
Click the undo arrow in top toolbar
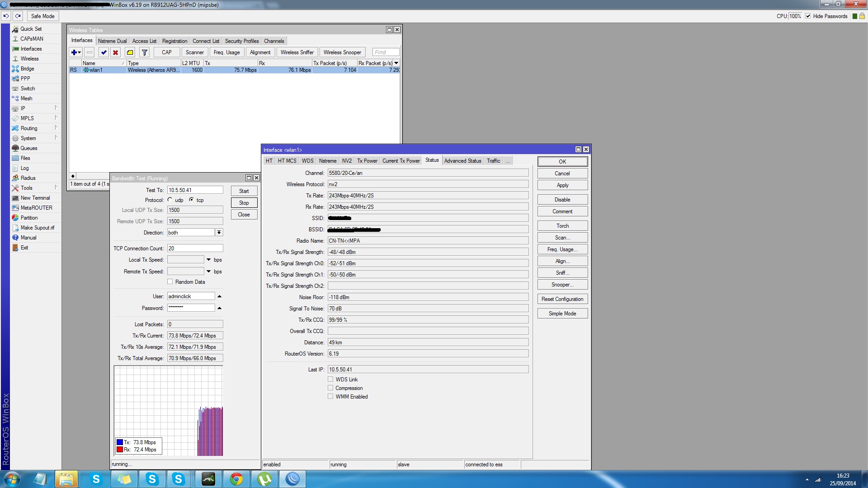pyautogui.click(x=6, y=16)
